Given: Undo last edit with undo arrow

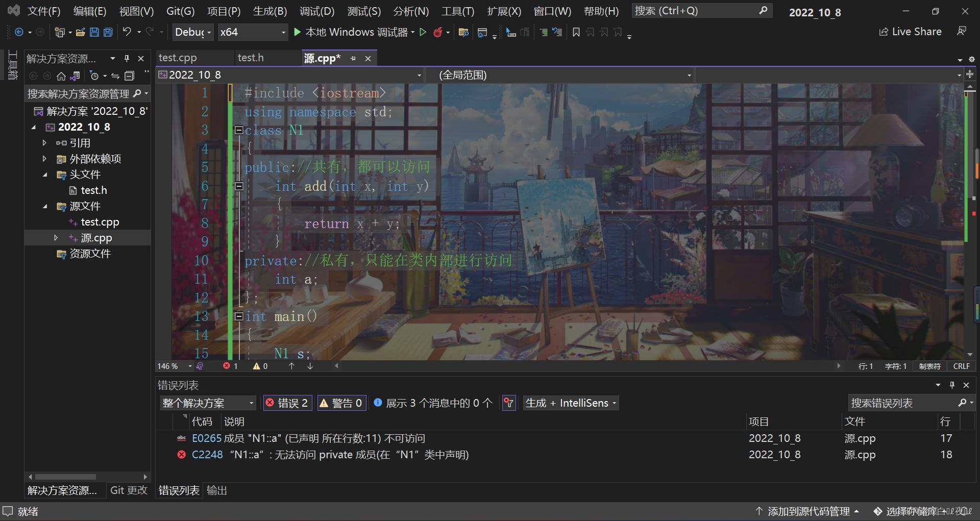Looking at the screenshot, I should click(x=127, y=32).
